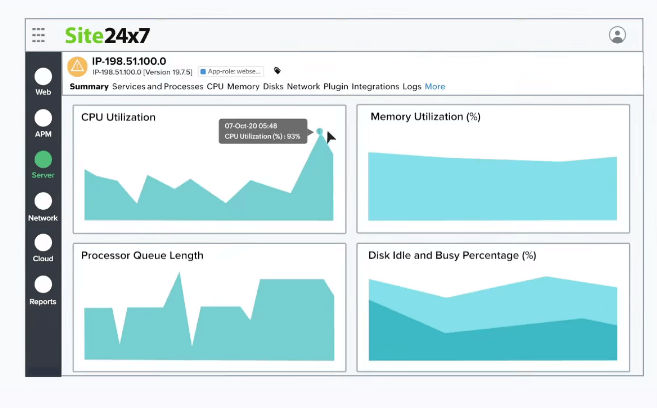Open the Disks tab
Viewport: 657px width, 408px height.
pos(273,87)
